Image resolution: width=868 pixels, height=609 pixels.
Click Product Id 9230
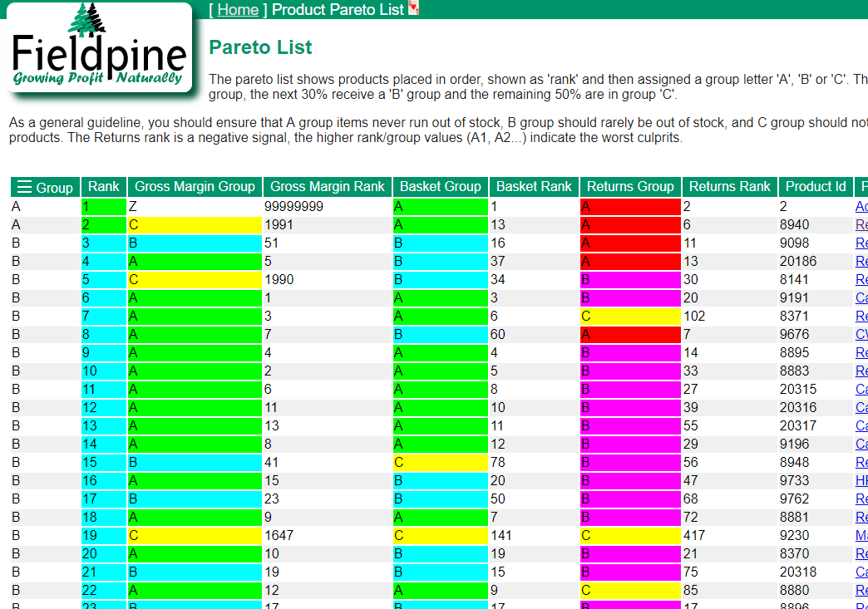[x=794, y=535]
